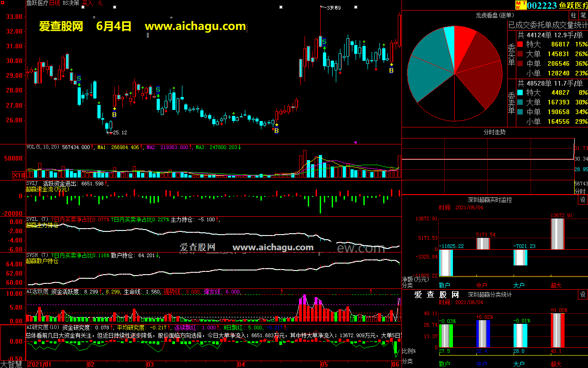
Task: Click the bright red 特大 buy order swatch
Action: [520, 45]
